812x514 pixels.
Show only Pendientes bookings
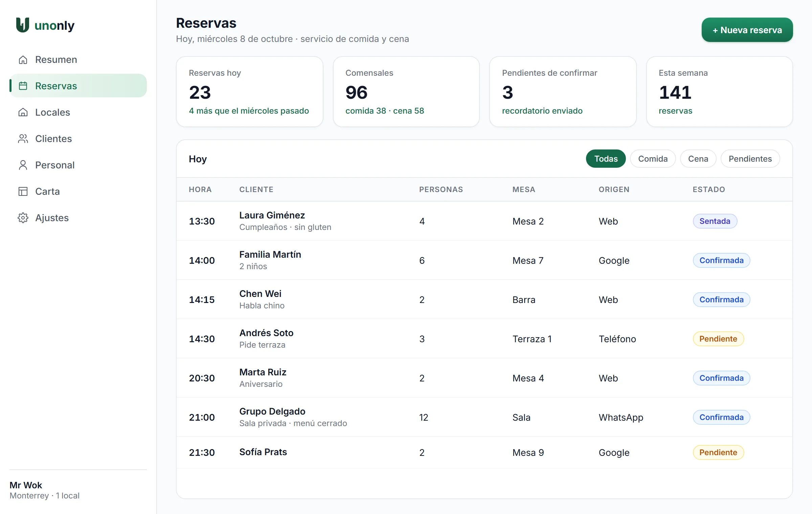tap(750, 159)
